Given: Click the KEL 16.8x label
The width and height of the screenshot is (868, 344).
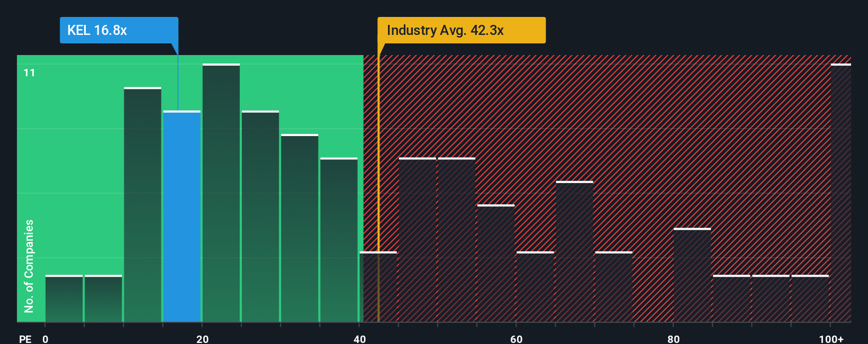Looking at the screenshot, I should (119, 30).
